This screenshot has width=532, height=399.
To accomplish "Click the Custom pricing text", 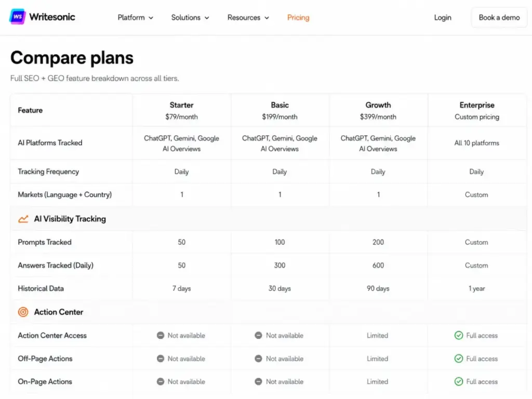I will point(477,117).
